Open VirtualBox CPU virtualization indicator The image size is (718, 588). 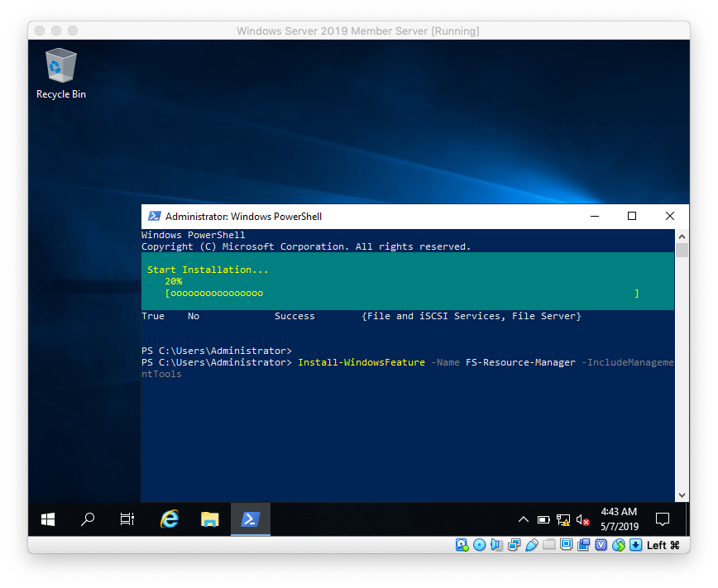[601, 545]
